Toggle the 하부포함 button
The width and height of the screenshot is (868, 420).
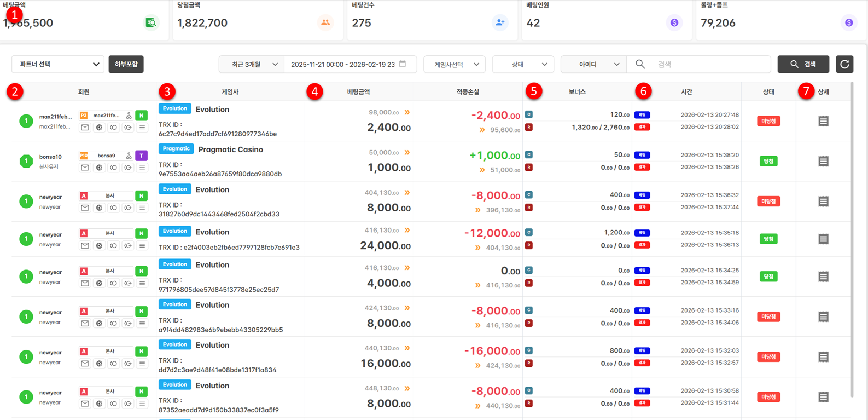click(126, 64)
